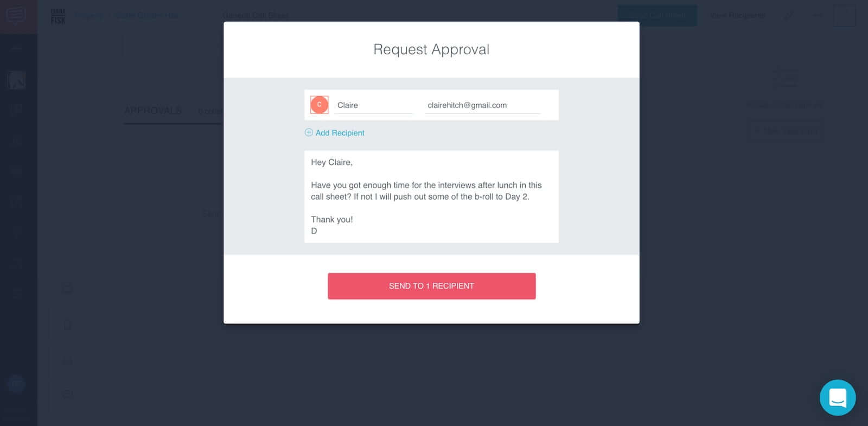Open the three-dot more options menu

[816, 15]
